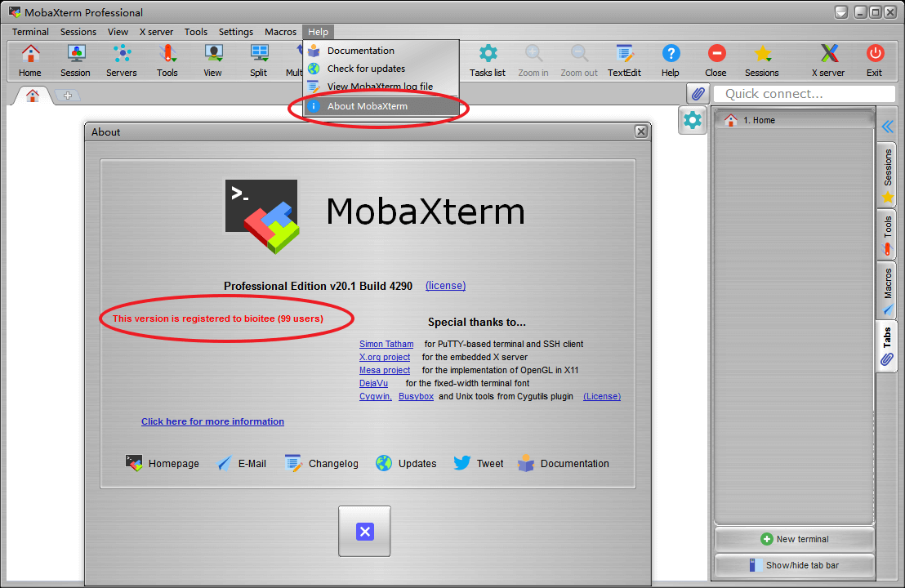This screenshot has width=905, height=588.
Task: Open the Terminal menu
Action: 30,32
